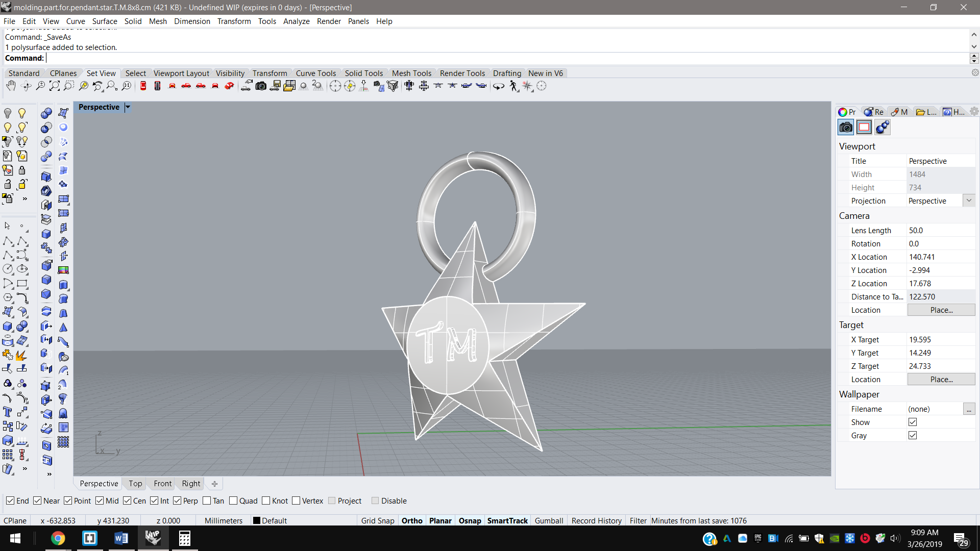Click the Perspective view red car icon
The height and width of the screenshot is (551, 980).
[x=229, y=86]
